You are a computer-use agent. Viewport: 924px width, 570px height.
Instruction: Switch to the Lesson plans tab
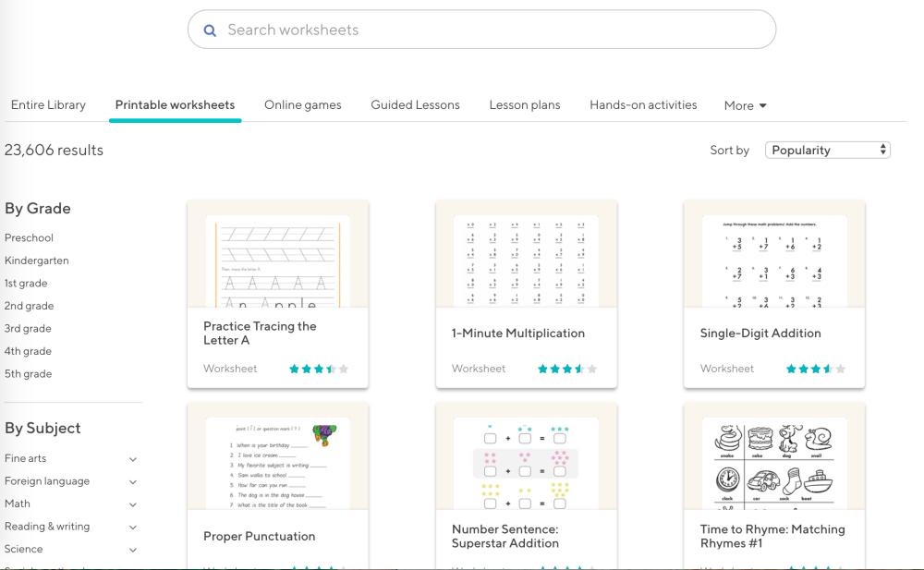tap(525, 105)
